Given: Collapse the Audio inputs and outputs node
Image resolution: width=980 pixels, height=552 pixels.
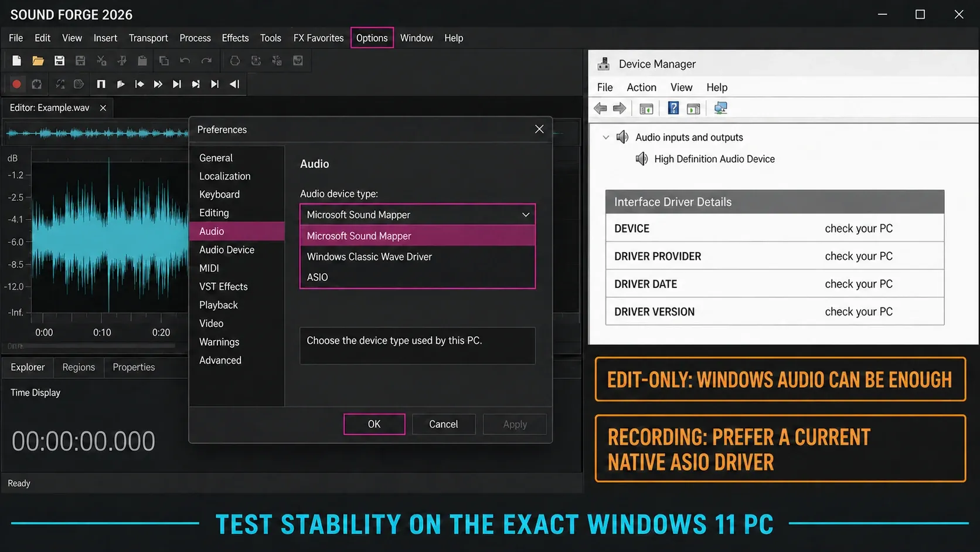Looking at the screenshot, I should [x=606, y=137].
